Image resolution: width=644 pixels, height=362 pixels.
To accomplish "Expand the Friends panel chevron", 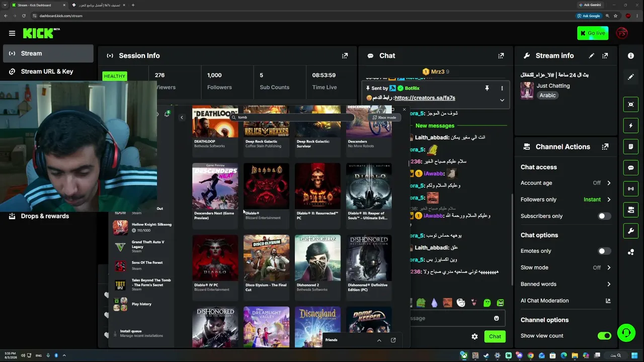I will (379, 340).
